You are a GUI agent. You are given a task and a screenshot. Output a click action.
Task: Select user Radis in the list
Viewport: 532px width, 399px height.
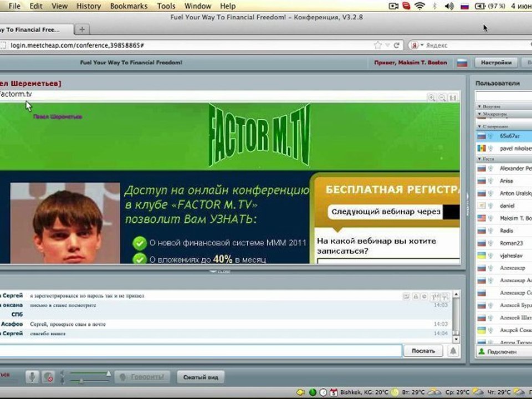pyautogui.click(x=504, y=231)
